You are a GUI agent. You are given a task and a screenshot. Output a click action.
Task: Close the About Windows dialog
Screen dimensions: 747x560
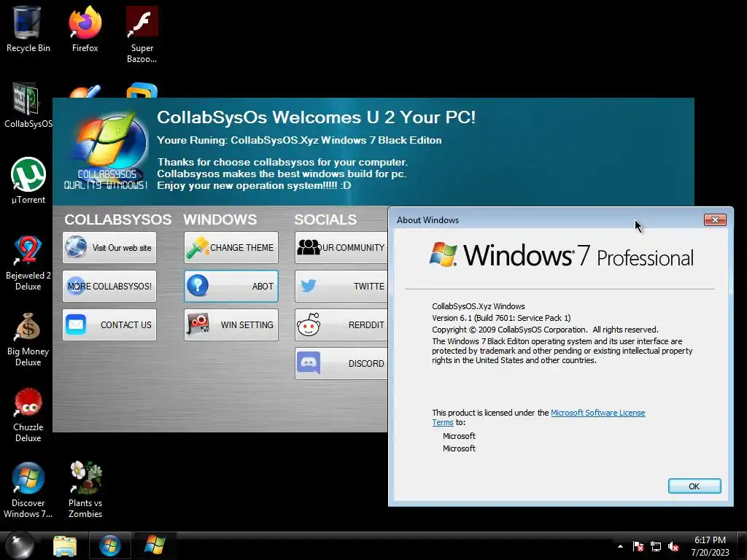click(x=715, y=219)
